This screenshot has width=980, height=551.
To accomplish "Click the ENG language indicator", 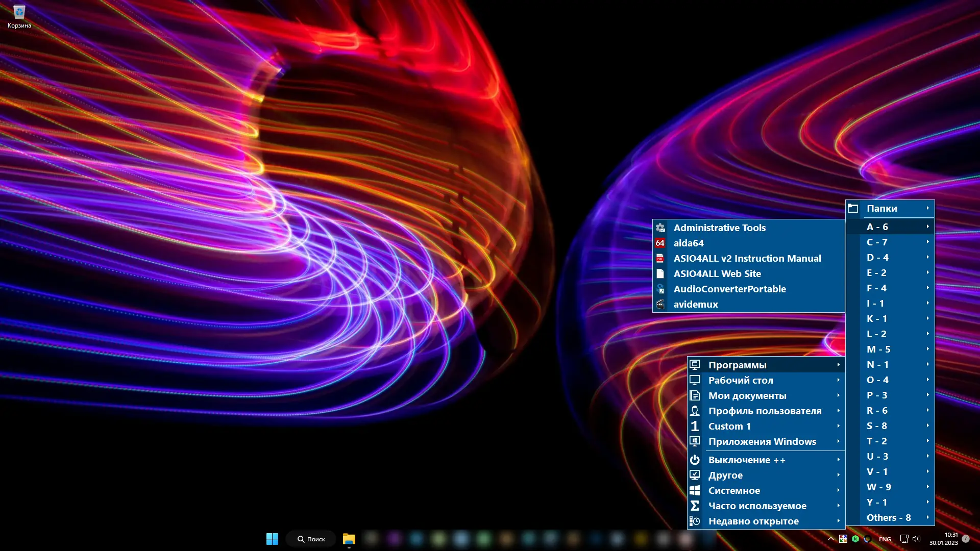I will tap(885, 539).
